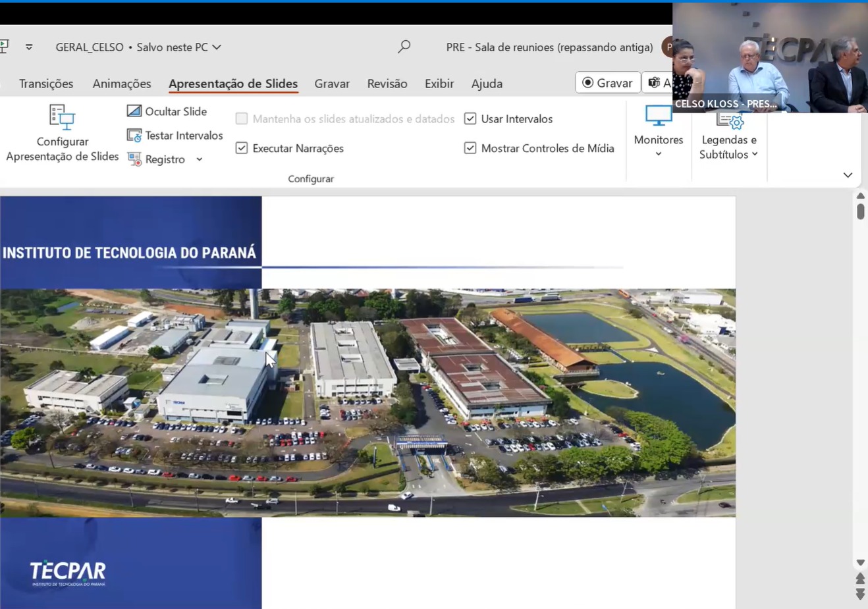This screenshot has height=609, width=868.
Task: Open the Animações tab
Action: point(122,84)
